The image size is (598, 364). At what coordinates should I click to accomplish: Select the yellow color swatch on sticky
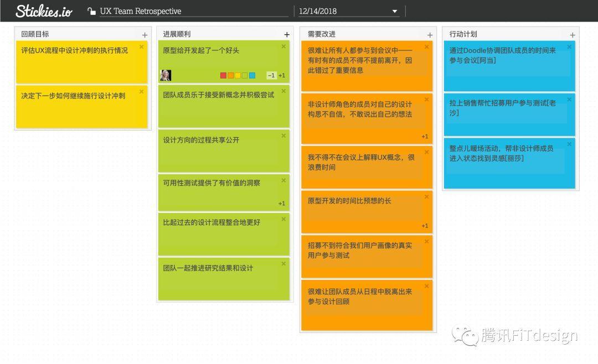[238, 76]
